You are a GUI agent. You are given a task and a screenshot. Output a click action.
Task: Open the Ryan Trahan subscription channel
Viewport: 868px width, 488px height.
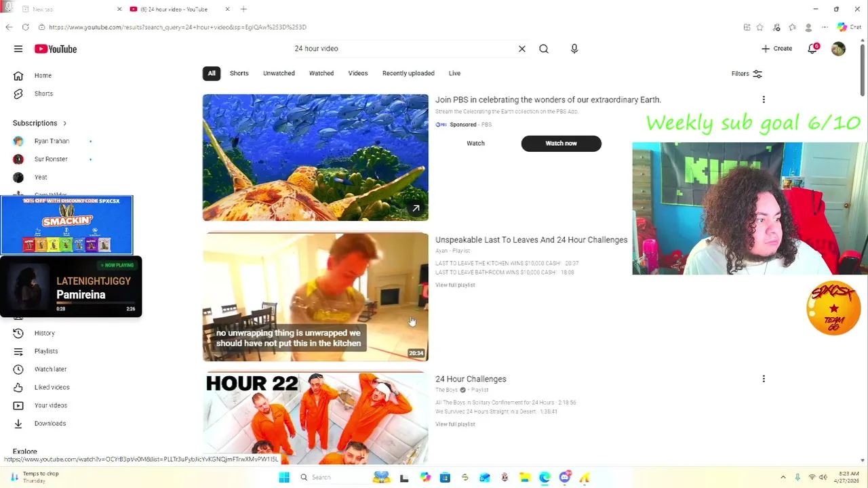pos(52,141)
